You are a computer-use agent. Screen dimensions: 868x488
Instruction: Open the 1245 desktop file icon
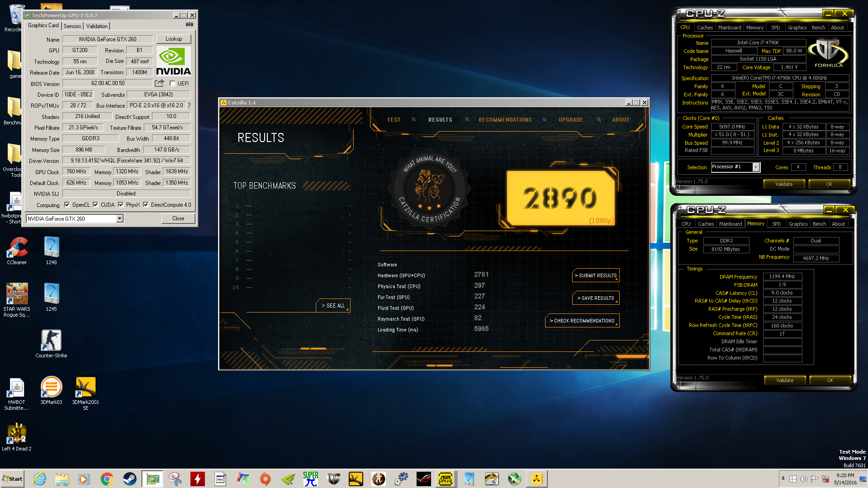(x=51, y=297)
